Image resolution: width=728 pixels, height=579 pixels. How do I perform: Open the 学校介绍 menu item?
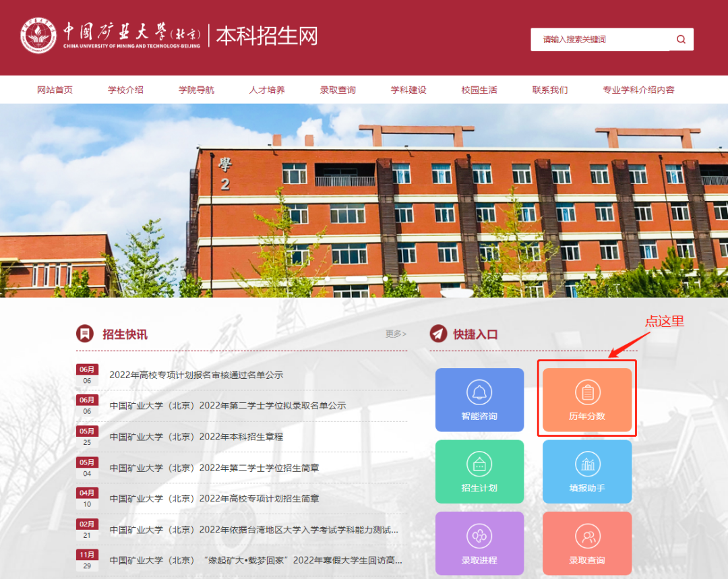coord(125,90)
